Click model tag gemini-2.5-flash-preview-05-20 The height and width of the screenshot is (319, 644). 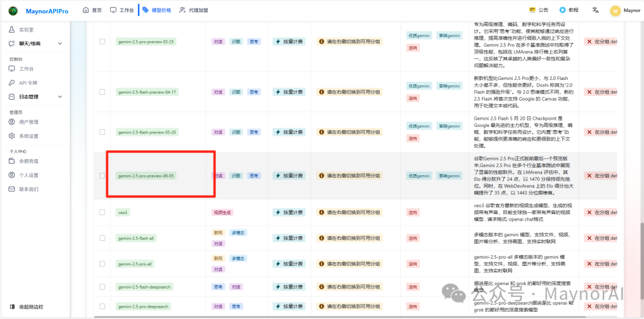(x=147, y=132)
